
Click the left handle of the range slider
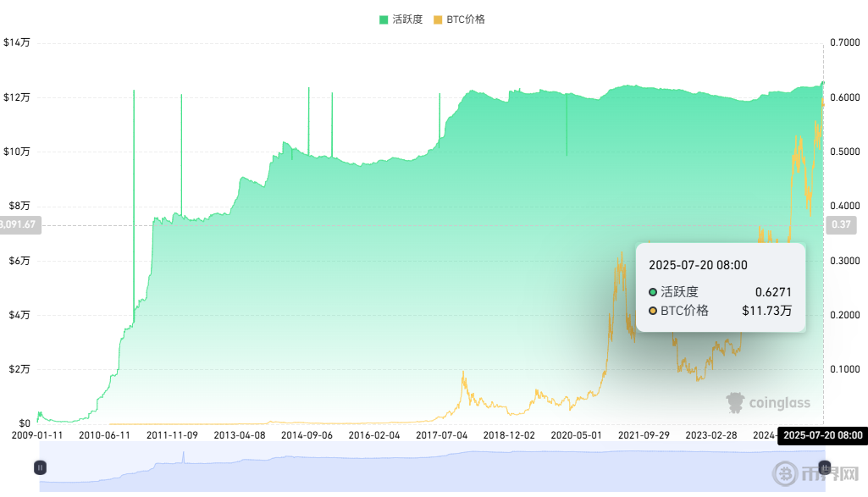click(40, 467)
